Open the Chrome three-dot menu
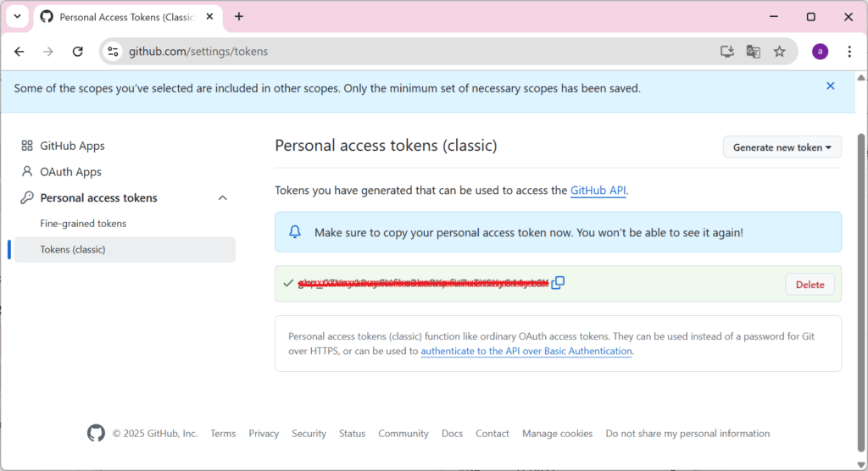The width and height of the screenshot is (868, 471). (x=849, y=52)
